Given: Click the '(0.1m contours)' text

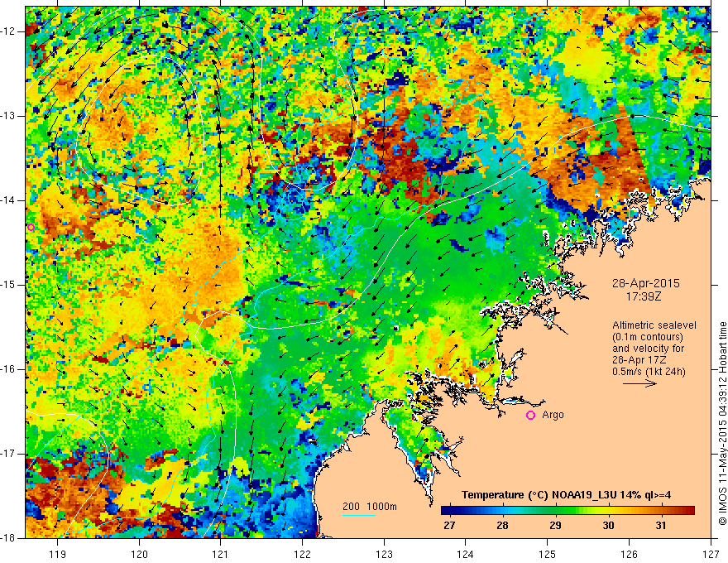Looking at the screenshot, I should pos(648,337).
